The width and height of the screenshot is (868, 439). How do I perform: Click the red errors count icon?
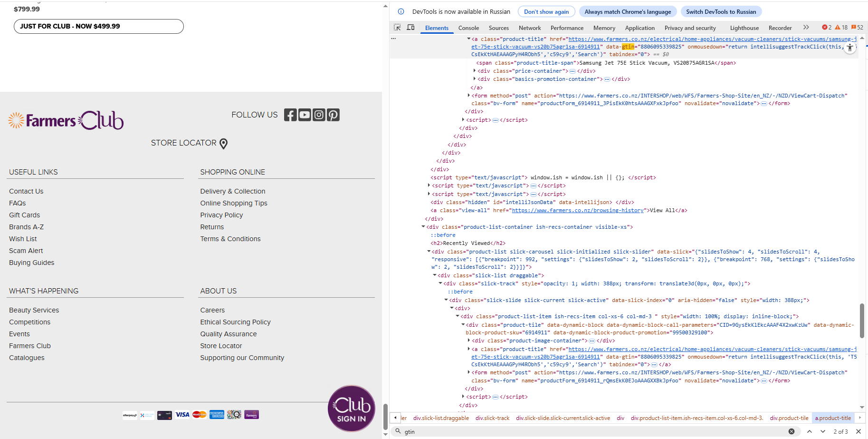[x=824, y=28]
